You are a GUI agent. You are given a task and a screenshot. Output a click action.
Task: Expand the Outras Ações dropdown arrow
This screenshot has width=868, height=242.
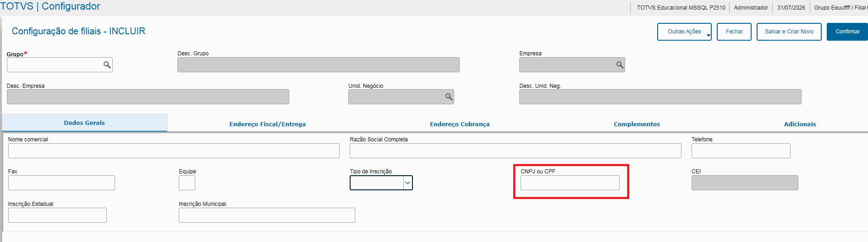pos(708,35)
